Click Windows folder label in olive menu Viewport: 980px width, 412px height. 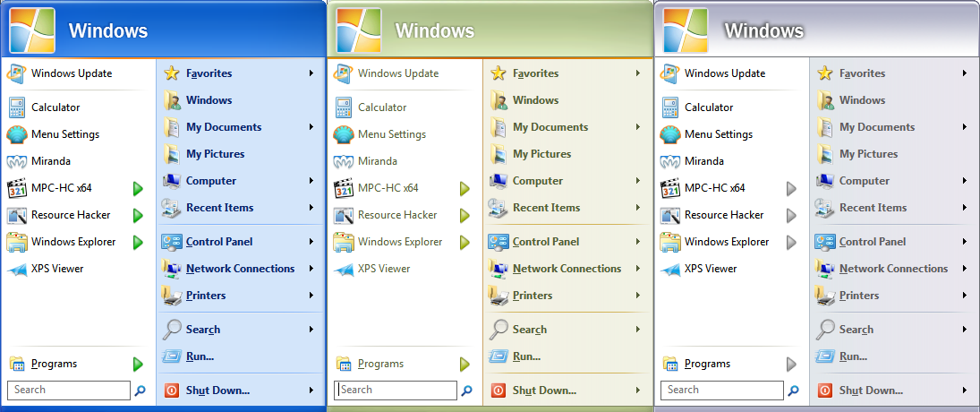click(x=535, y=100)
